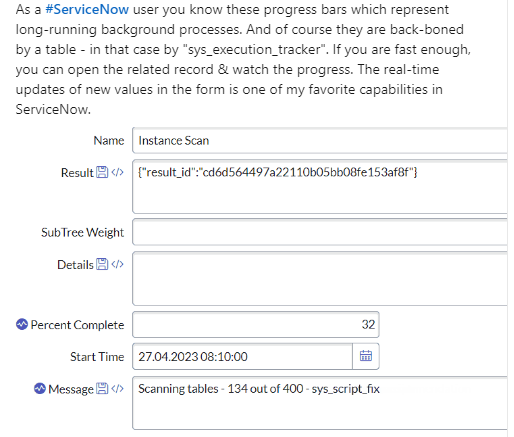Viewport: 514px width, 437px height.
Task: Click the save icon beside Details label
Action: coord(102,264)
